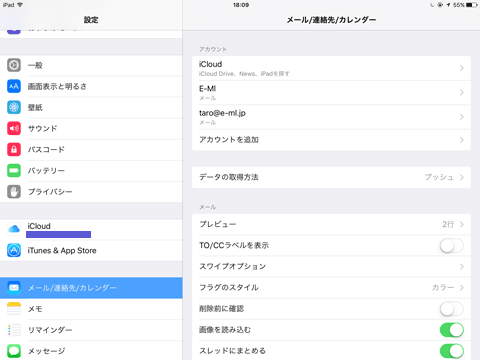Tap the Notes (メモ) icon

point(14,309)
